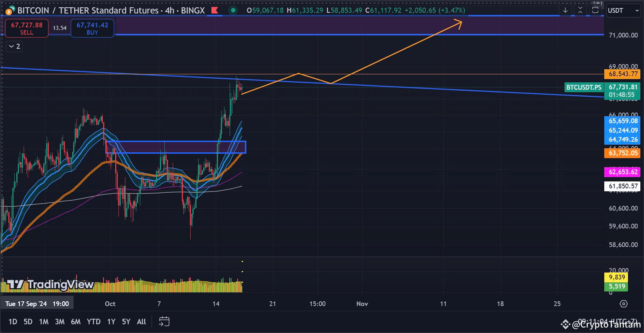Screen dimensions: 644x333
Task: Click the 01:48:55 candle countdown timer
Action: (621, 95)
